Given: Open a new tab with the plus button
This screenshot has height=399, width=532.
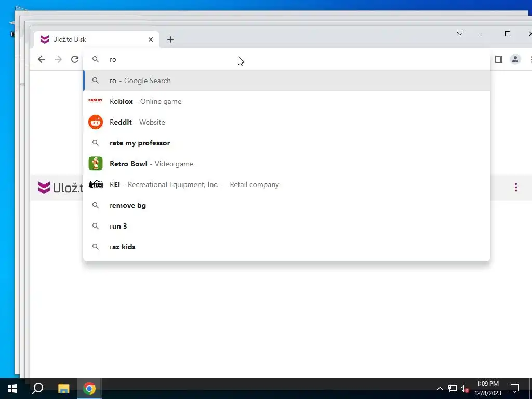Looking at the screenshot, I should (170, 39).
